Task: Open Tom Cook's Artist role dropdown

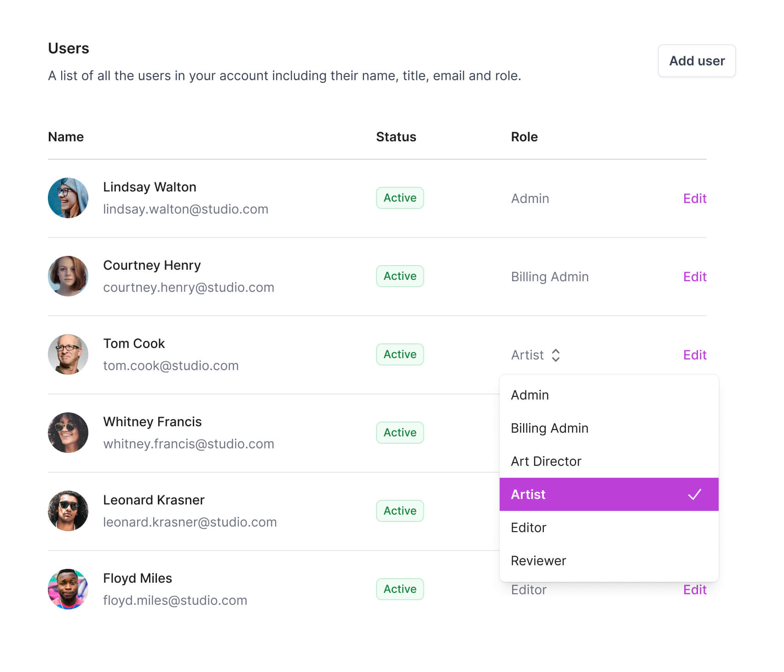Action: (535, 355)
